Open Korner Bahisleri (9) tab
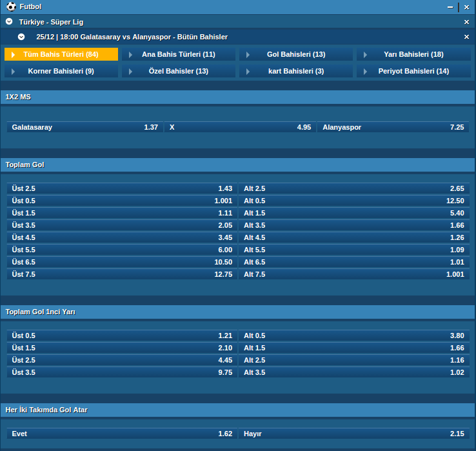476x451 pixels. coord(61,71)
